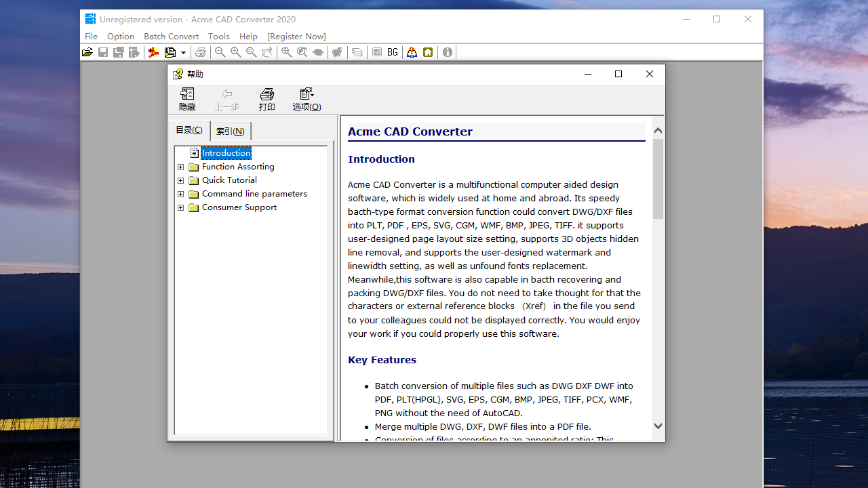Viewport: 868px width, 488px height.
Task: Click the Regenerate drawing icon
Action: [338, 52]
